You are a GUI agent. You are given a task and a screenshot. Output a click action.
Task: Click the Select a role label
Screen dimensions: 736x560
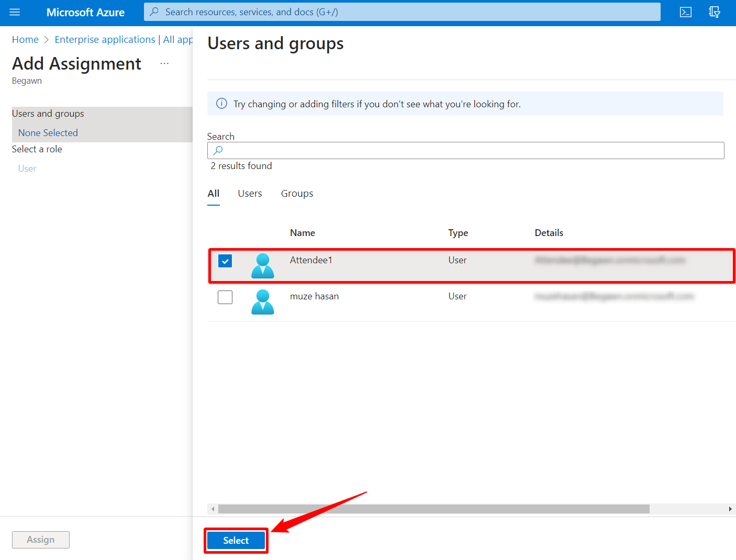point(37,149)
